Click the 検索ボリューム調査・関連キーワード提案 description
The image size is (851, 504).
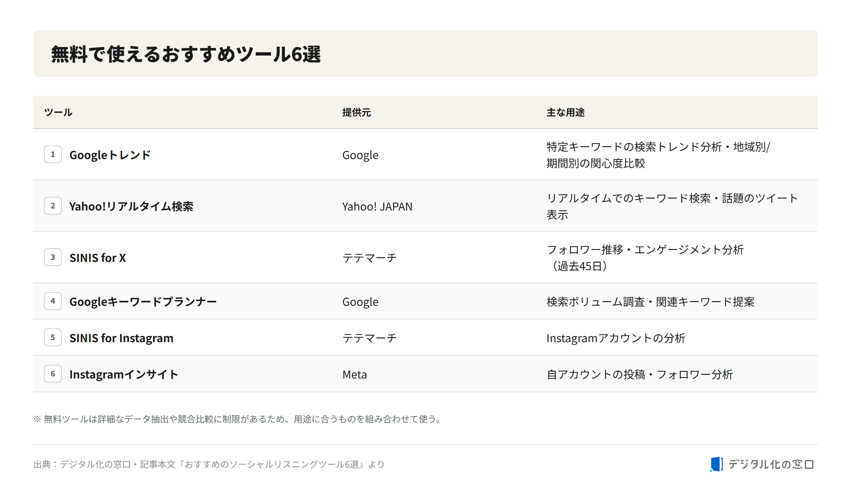[x=651, y=302]
